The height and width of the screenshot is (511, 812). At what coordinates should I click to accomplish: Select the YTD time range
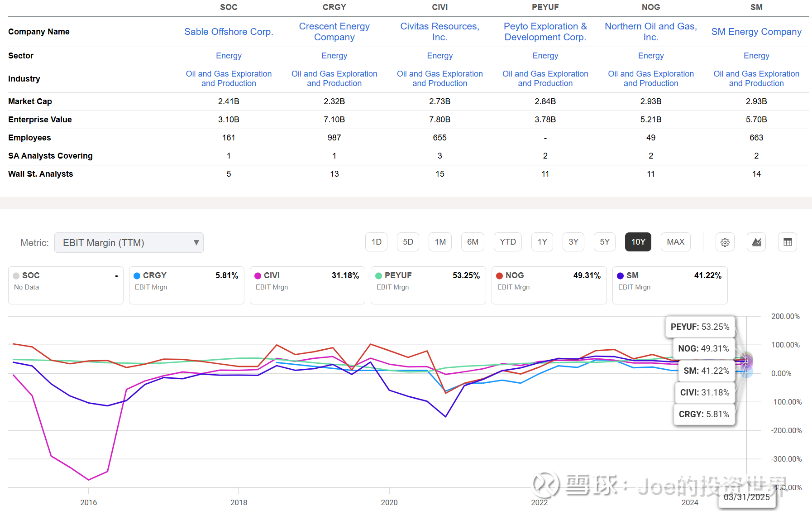pyautogui.click(x=508, y=242)
